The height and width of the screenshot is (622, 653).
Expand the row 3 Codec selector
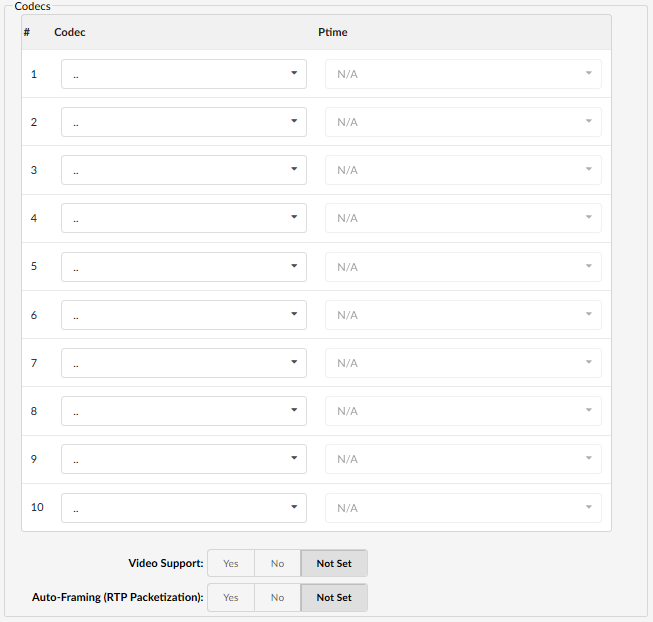coord(183,170)
